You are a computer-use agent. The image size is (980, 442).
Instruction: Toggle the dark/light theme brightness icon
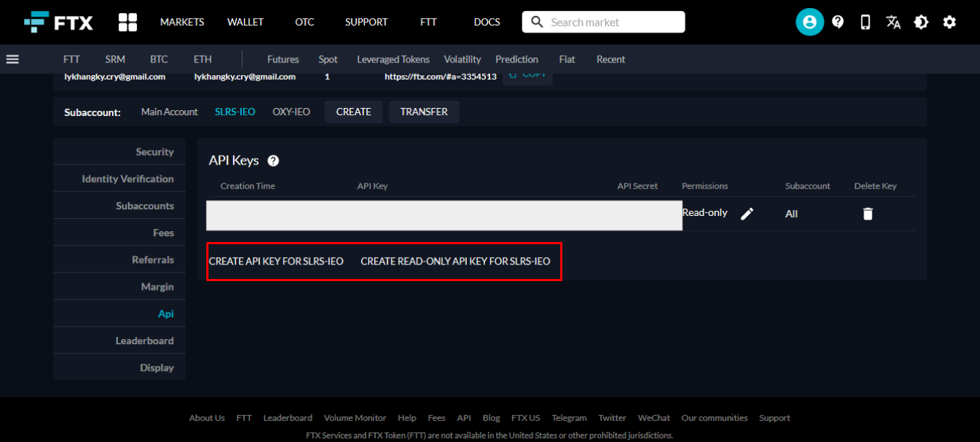[921, 22]
